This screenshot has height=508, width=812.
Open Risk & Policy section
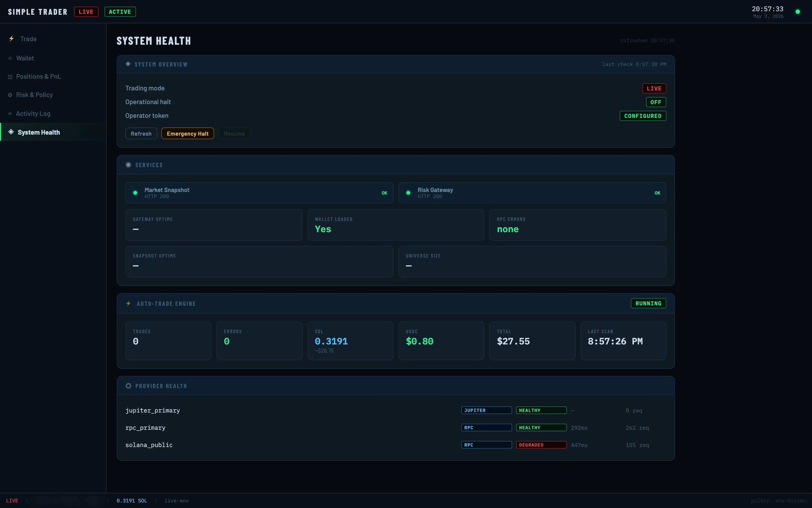tap(53, 95)
